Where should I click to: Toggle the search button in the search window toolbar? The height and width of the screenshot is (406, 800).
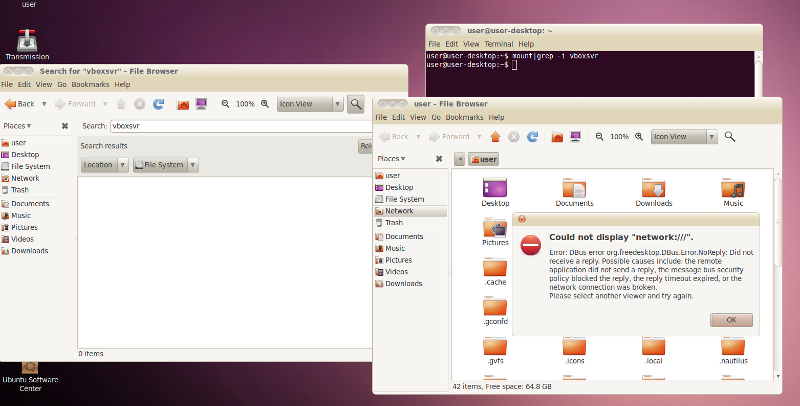point(355,104)
